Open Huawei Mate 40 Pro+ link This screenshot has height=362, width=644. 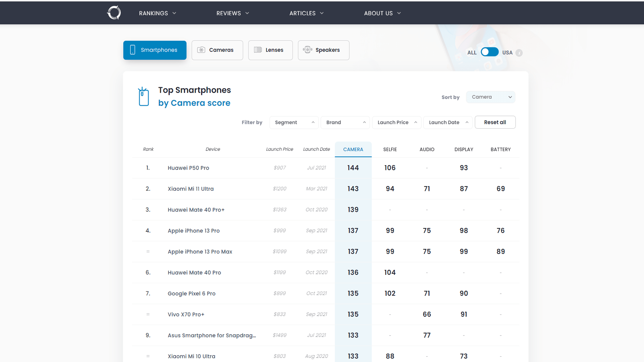[196, 210]
